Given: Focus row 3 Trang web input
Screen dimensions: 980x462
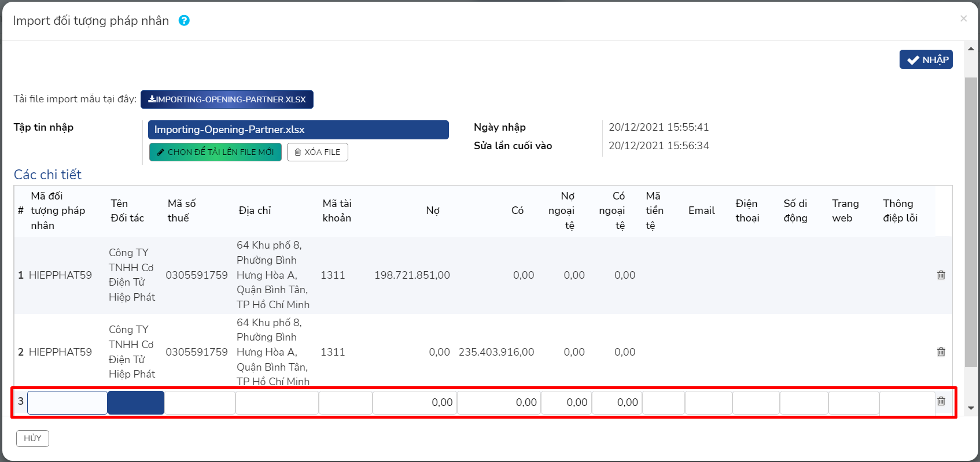Looking at the screenshot, I should (x=854, y=402).
